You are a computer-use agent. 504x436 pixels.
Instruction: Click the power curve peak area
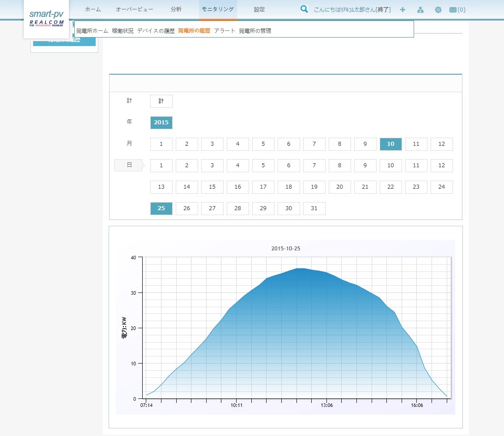point(301,269)
